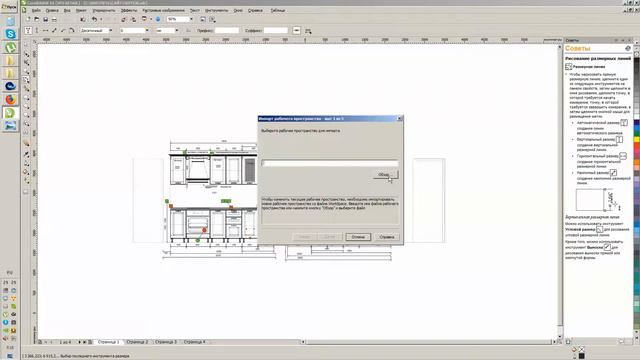
Task: Click the workspace file path field
Action: point(330,163)
